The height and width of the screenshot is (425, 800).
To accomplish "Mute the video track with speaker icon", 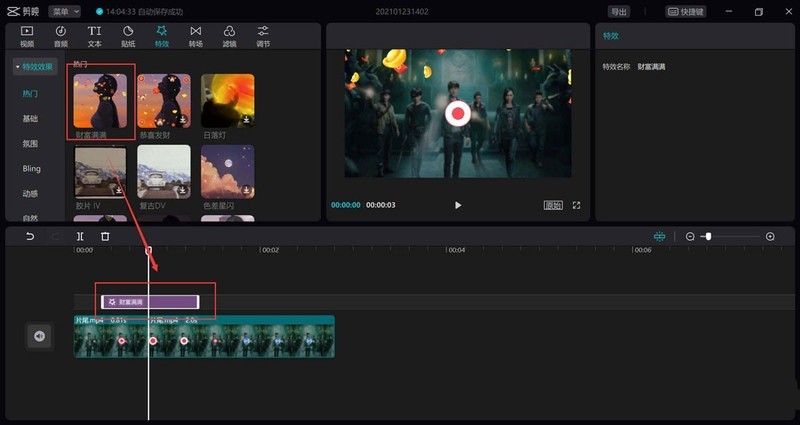I will [x=39, y=336].
